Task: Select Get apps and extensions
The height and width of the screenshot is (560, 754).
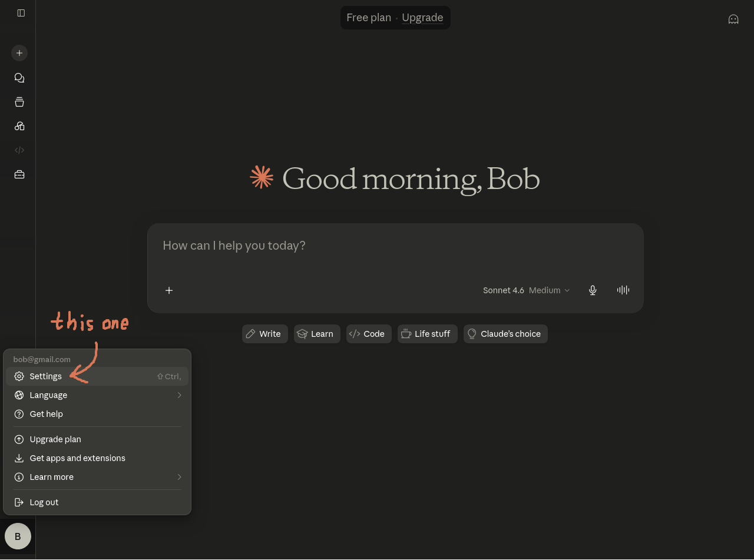Action: [x=97, y=458]
